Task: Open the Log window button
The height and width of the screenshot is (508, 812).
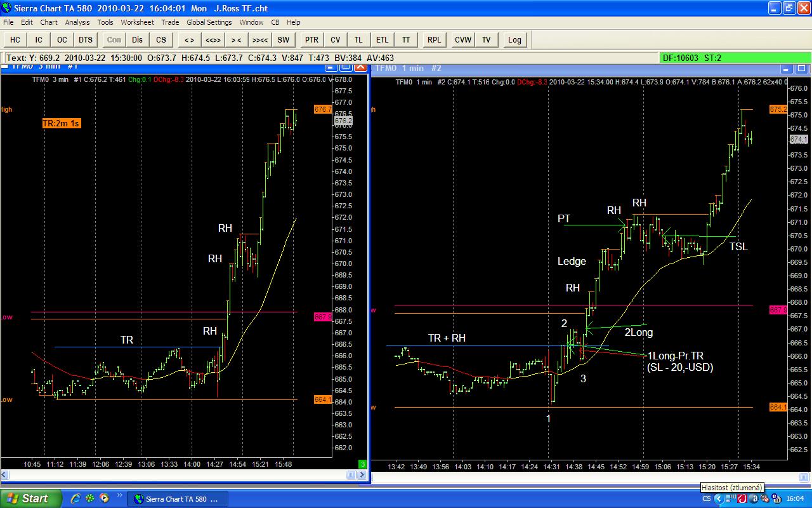Action: point(514,39)
